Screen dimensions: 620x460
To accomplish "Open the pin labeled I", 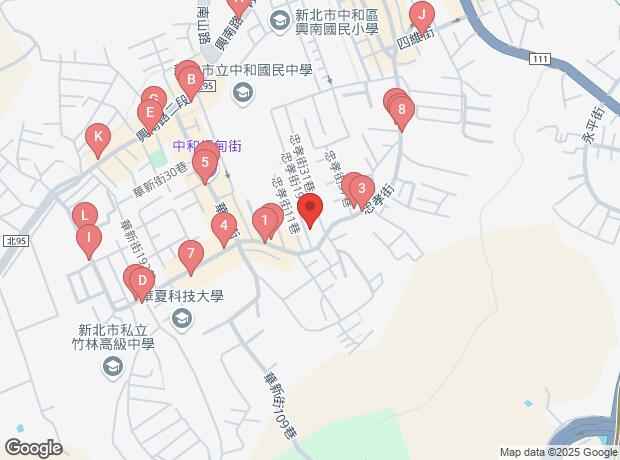I will click(89, 240).
